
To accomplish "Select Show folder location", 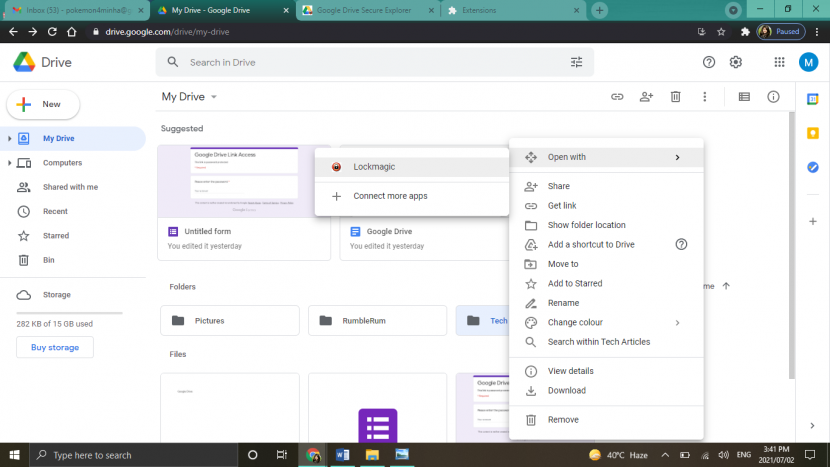I will coord(606,225).
